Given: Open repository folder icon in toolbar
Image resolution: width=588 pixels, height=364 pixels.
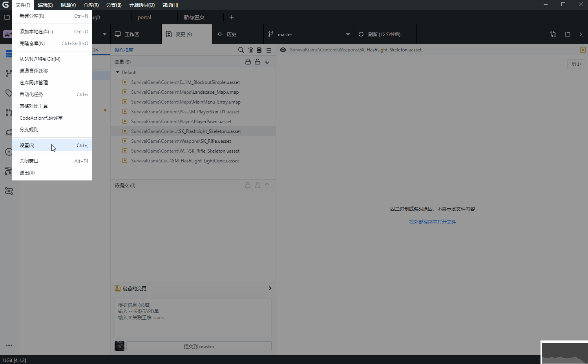Looking at the screenshot, I should click(x=568, y=35).
